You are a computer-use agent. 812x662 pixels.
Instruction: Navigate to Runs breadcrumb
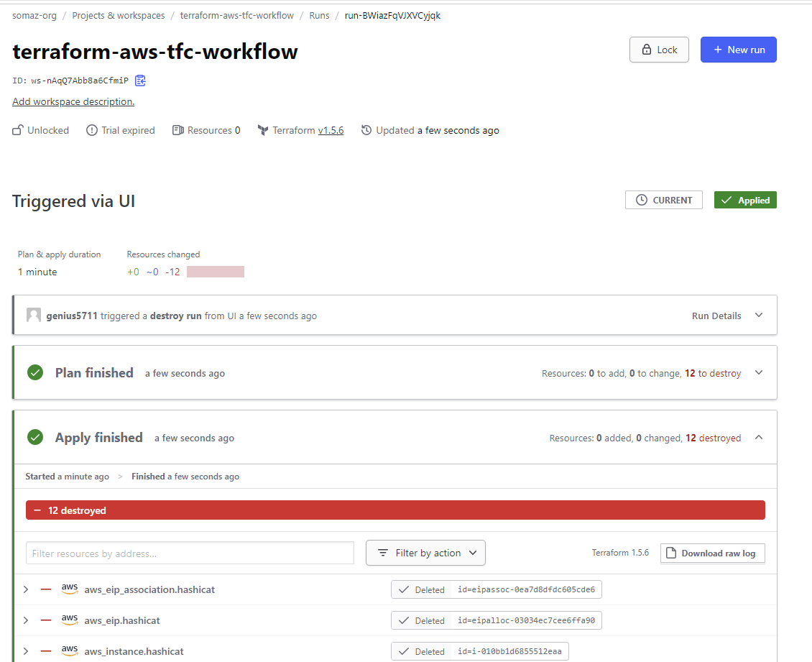tap(319, 16)
